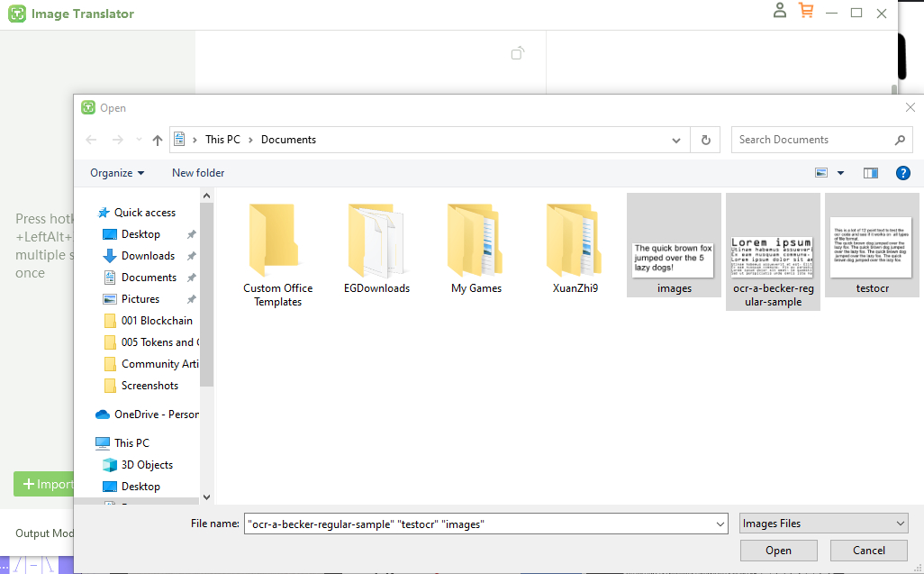The image size is (924, 574).
Task: Click the share/export icon above the dialog
Action: (518, 54)
